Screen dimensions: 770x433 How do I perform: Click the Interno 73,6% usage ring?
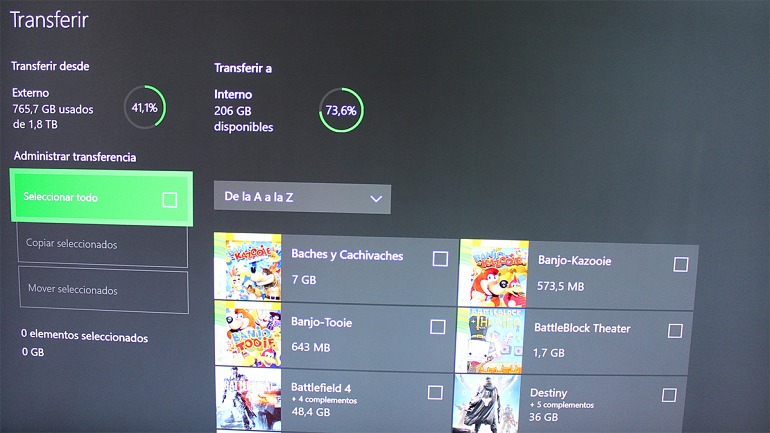(x=341, y=110)
